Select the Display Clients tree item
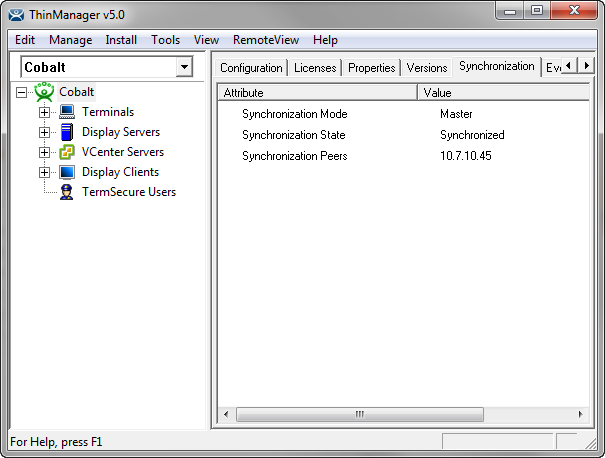This screenshot has width=605, height=458. pos(120,172)
